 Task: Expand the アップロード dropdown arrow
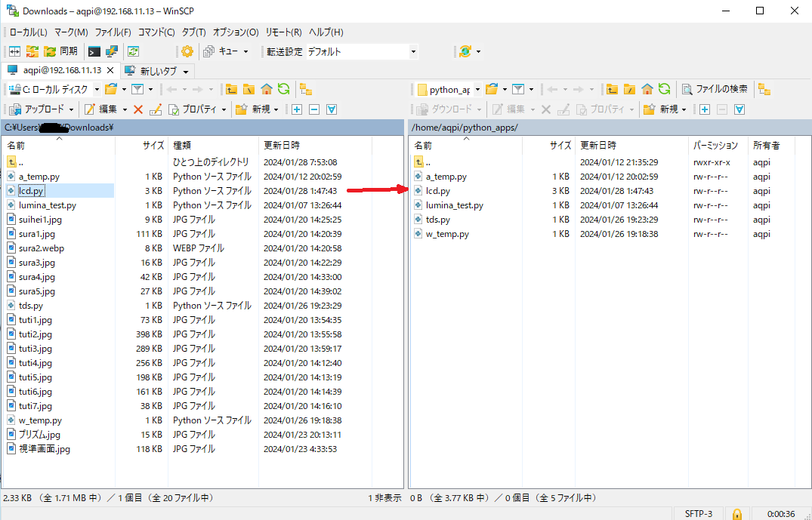pyautogui.click(x=72, y=109)
